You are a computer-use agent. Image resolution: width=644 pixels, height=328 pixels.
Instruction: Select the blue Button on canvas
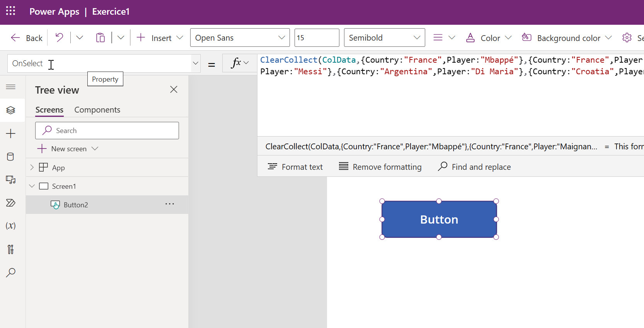[x=439, y=219]
